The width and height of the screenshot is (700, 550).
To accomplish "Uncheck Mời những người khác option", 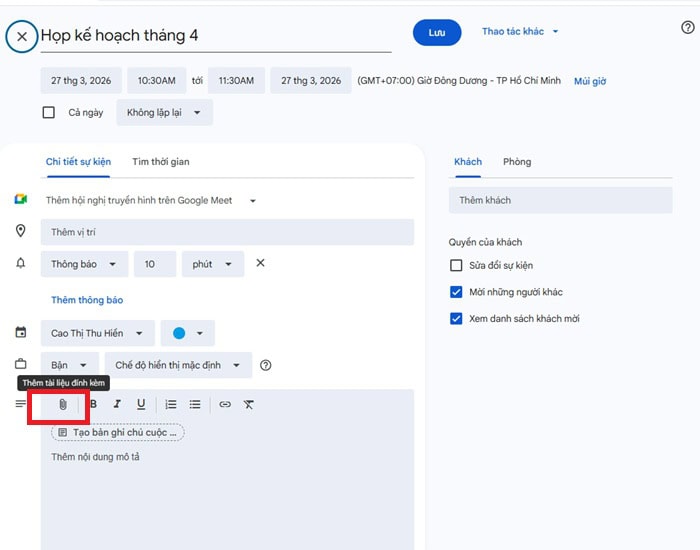I will point(456,292).
